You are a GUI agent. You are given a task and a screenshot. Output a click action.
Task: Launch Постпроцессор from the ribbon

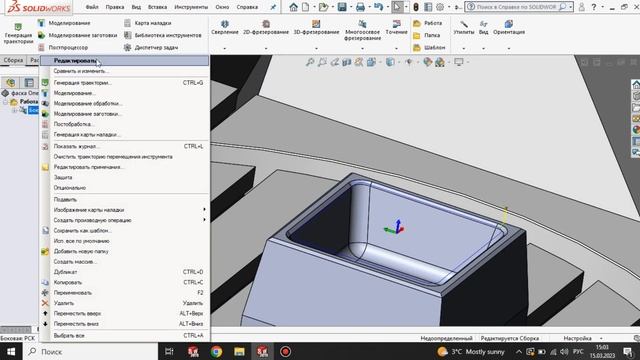tap(63, 48)
